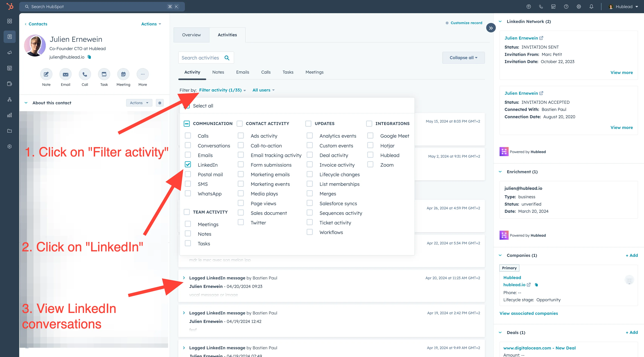Screen dimensions: 644x357
Task: Go back to Contacts list
Action: pos(36,24)
